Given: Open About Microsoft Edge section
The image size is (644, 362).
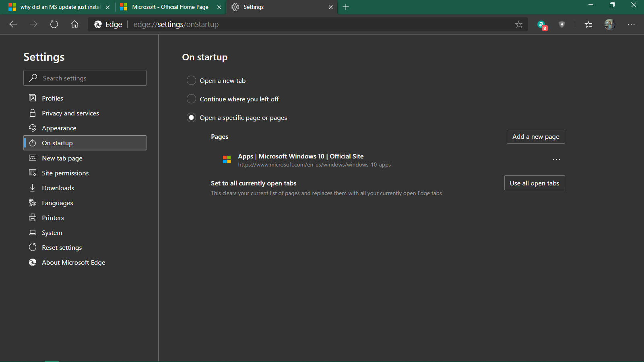Looking at the screenshot, I should (x=85, y=262).
